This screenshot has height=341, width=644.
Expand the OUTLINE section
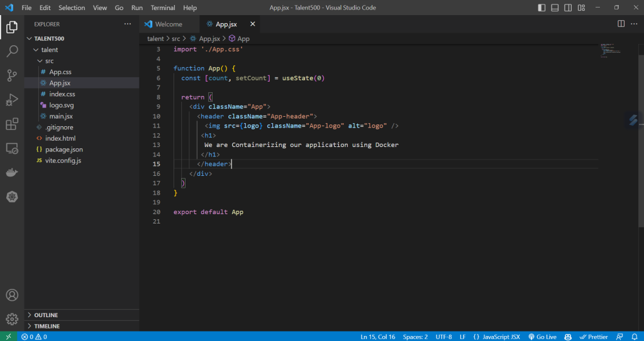pyautogui.click(x=45, y=315)
